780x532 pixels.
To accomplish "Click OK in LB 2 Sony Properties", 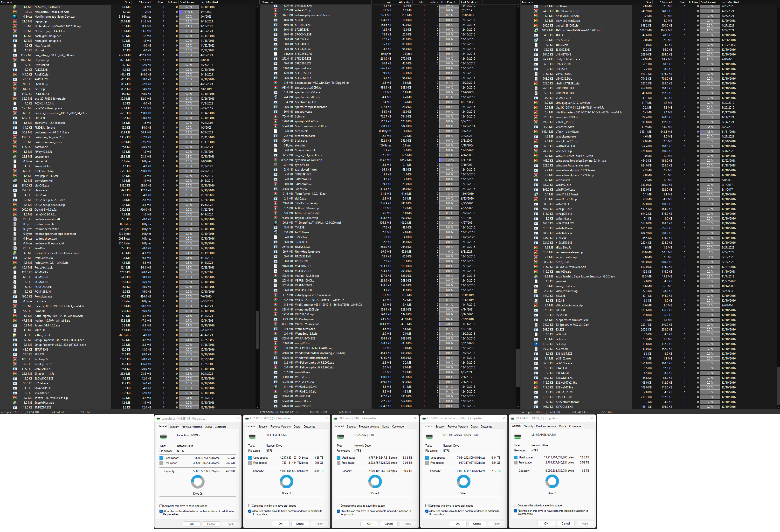I will click(369, 524).
